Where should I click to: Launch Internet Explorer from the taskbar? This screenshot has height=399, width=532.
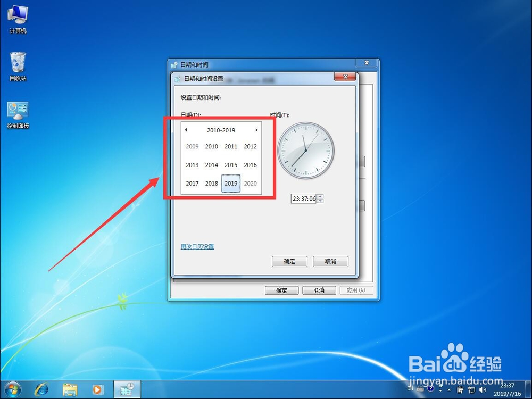41,390
